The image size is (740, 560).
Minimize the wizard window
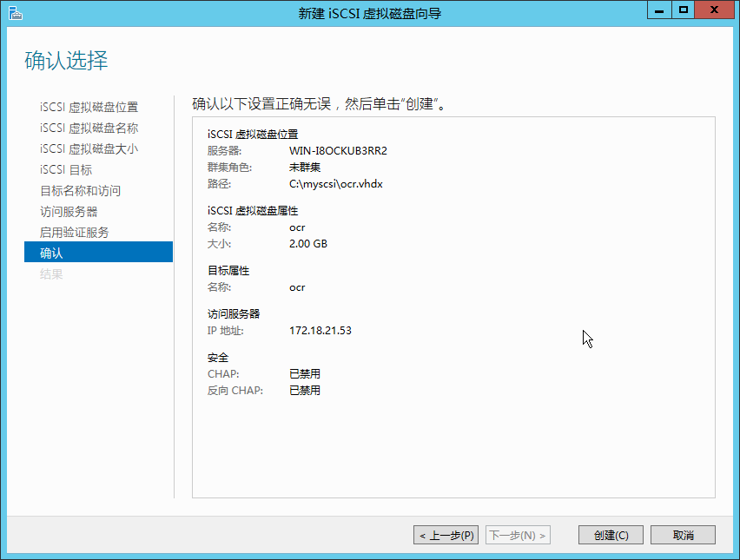659,10
